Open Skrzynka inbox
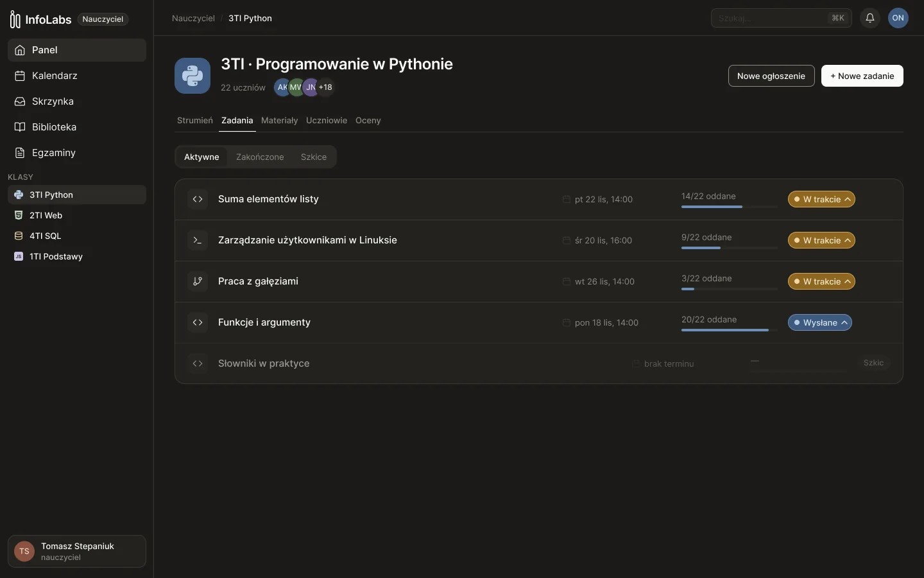The width and height of the screenshot is (924, 578). 77,101
